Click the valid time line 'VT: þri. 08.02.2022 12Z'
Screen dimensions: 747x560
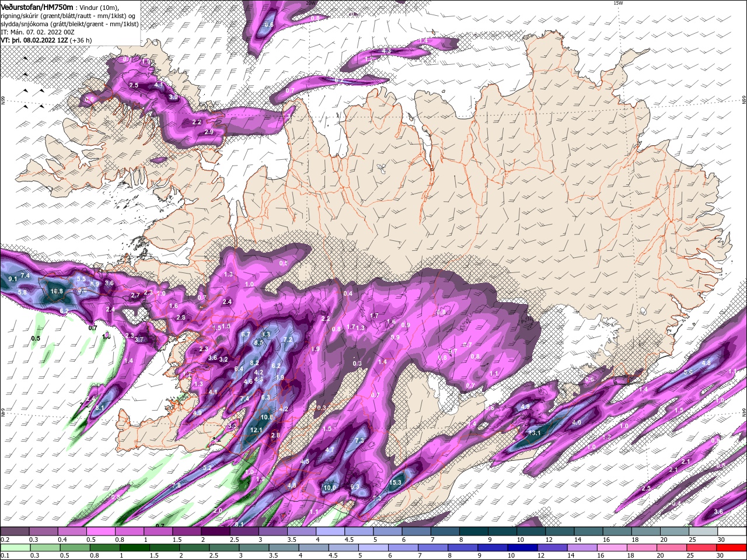(34, 40)
